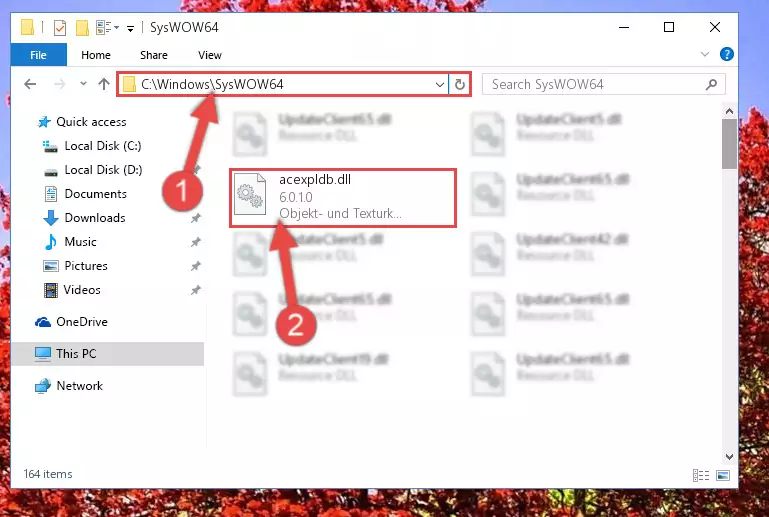The height and width of the screenshot is (517, 769).
Task: Click the acexpldb.dll gear file icon
Action: click(x=250, y=194)
